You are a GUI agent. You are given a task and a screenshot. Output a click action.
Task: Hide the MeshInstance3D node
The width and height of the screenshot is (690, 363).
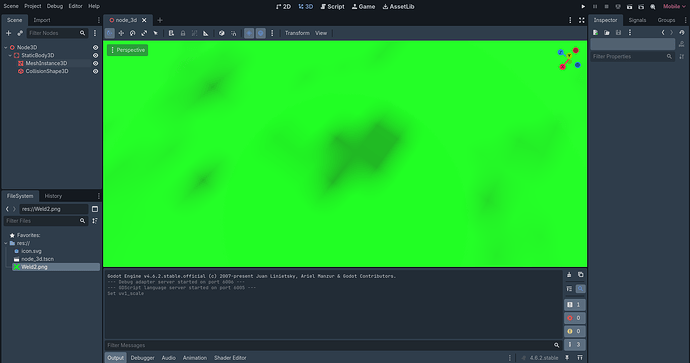(95, 63)
